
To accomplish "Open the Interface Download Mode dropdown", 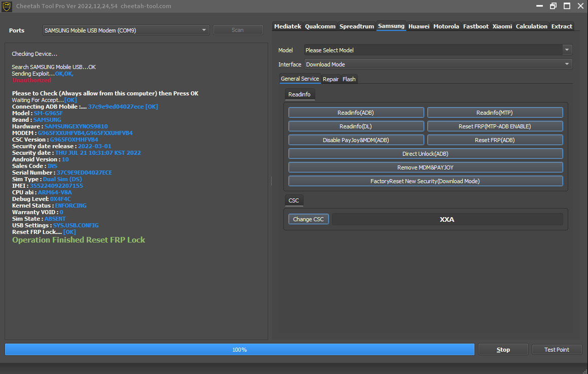I will [x=438, y=64].
